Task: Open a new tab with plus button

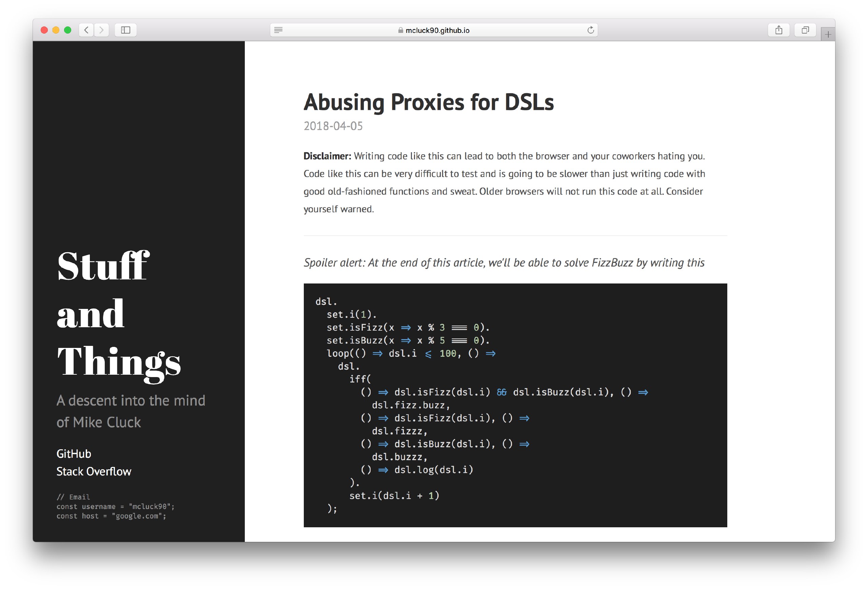Action: pos(828,34)
